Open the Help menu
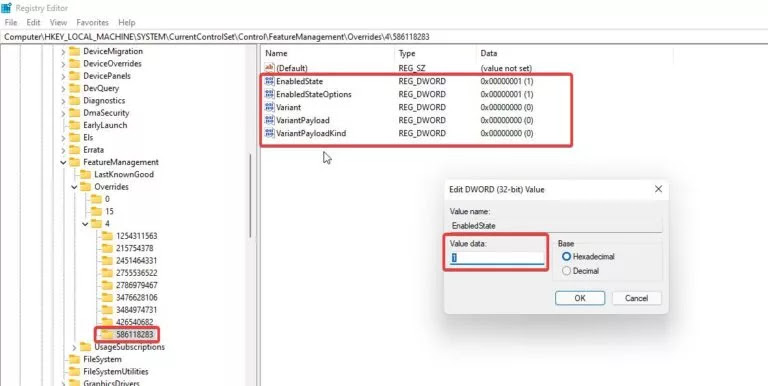This screenshot has height=386, width=768. click(x=126, y=23)
